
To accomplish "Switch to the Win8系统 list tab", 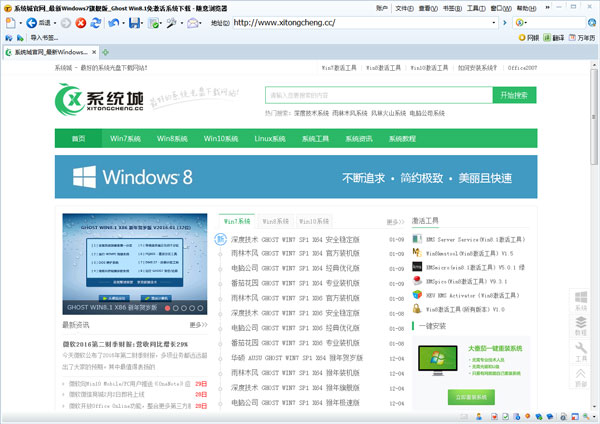I will pos(276,221).
